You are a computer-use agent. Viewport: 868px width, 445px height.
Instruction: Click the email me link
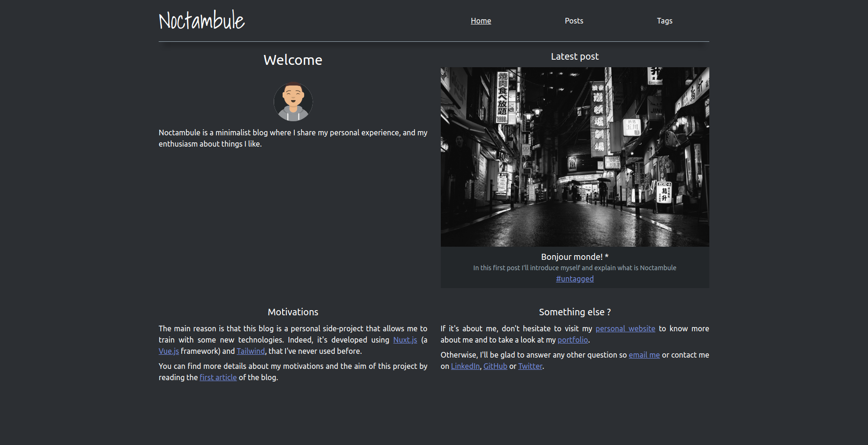coord(644,355)
